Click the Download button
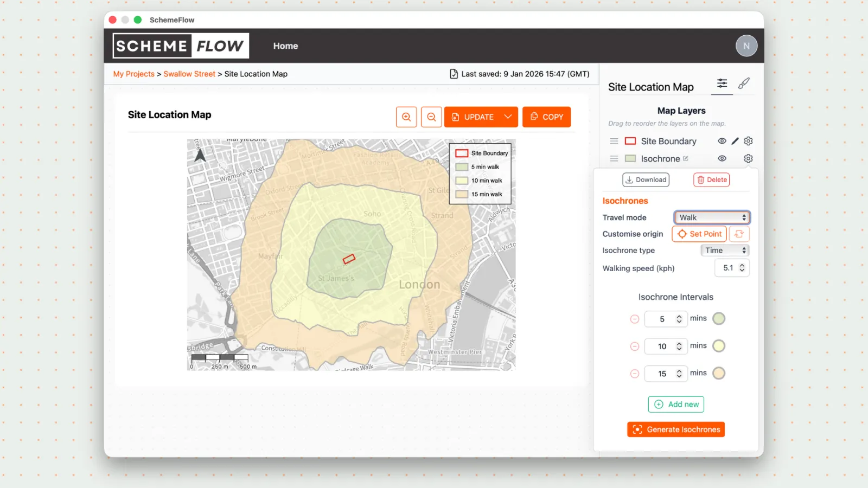868x488 pixels. pyautogui.click(x=646, y=180)
